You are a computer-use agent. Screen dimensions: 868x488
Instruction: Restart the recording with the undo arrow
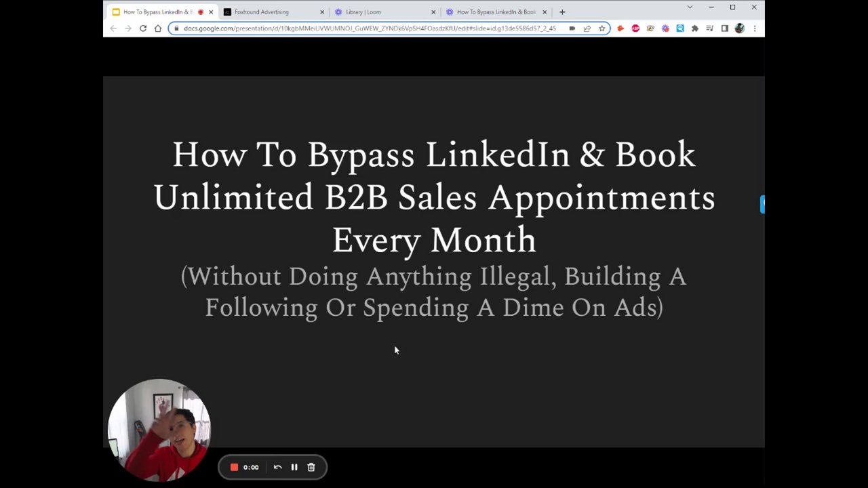[277, 467]
